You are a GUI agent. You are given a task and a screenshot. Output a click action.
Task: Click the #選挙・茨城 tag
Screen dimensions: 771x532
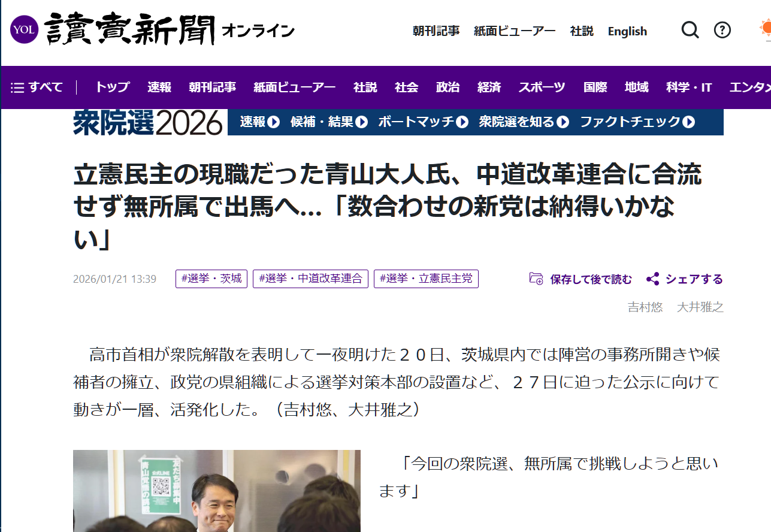click(x=211, y=279)
